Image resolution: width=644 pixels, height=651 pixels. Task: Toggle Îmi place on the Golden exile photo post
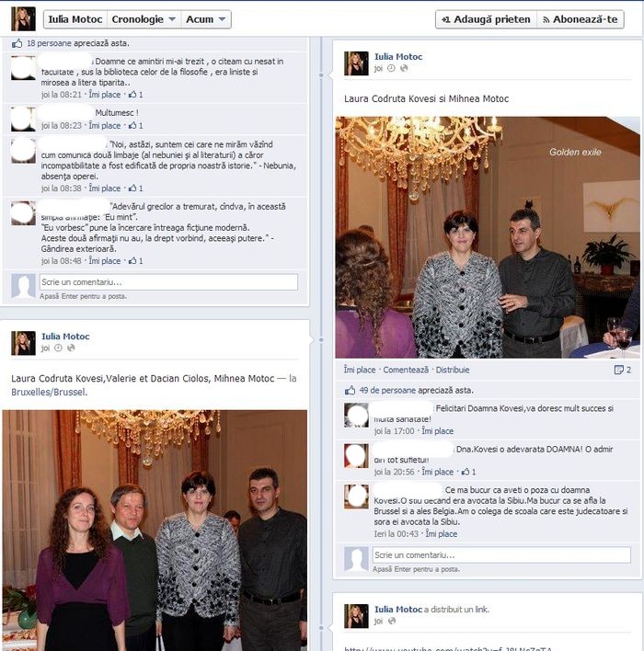coord(360,370)
